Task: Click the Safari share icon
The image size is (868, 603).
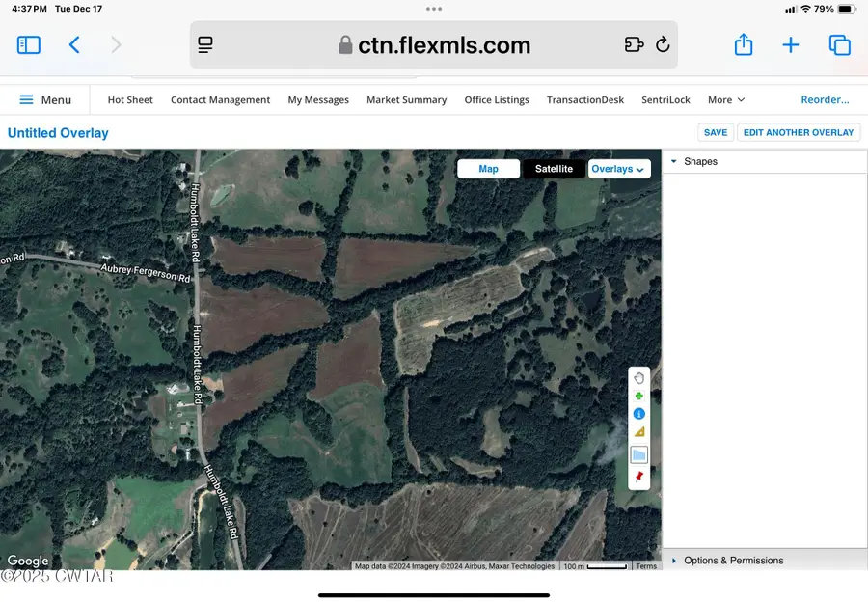Action: pos(743,44)
